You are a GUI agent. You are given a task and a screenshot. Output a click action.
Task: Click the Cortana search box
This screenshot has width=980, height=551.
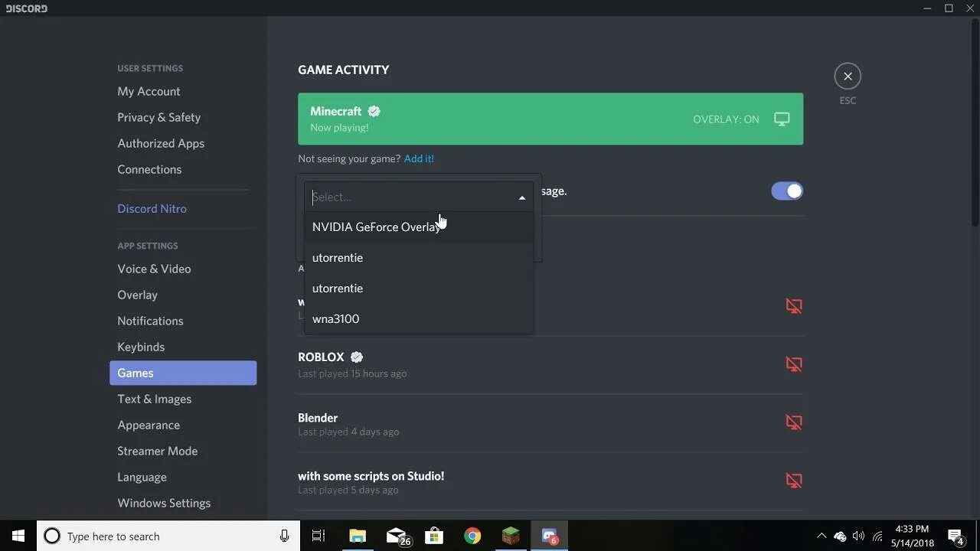point(168,536)
